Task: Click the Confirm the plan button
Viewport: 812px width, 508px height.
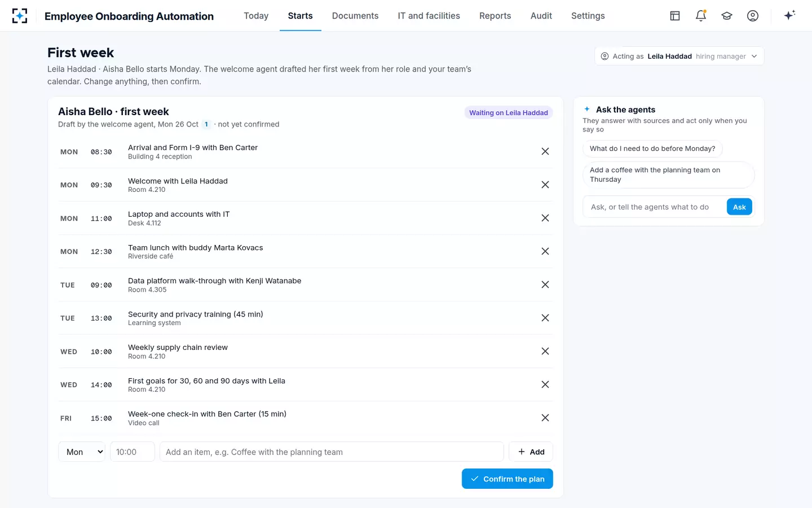Action: click(507, 479)
